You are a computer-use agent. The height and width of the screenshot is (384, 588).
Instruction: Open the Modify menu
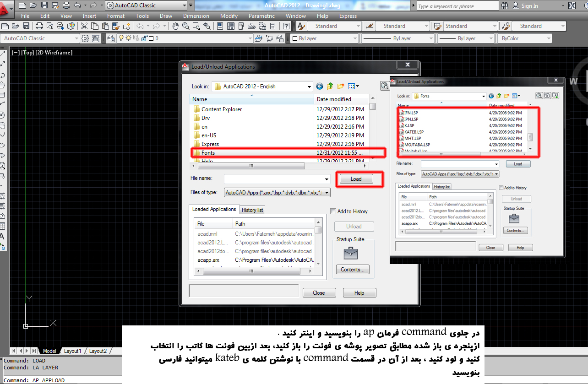229,16
